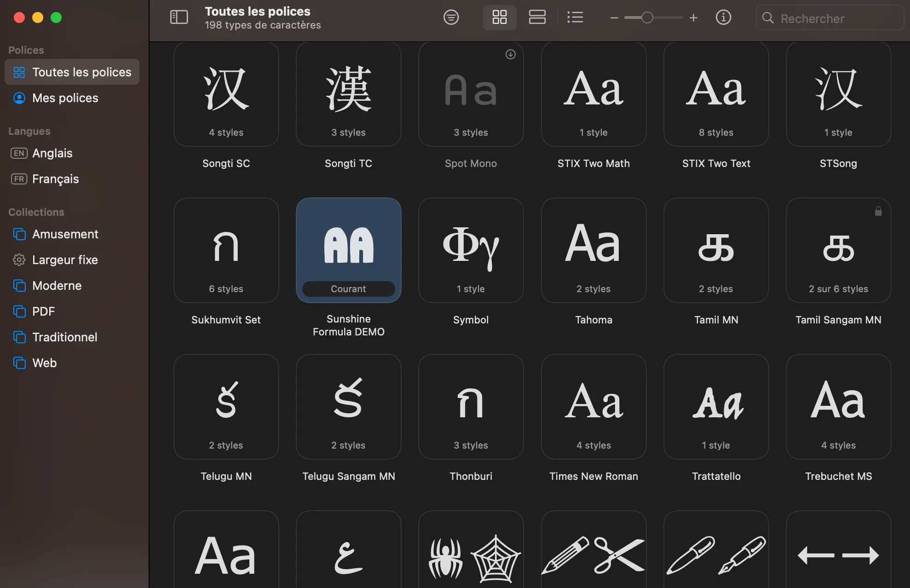Decrease preview size with minus button
This screenshot has height=588, width=910.
click(x=614, y=18)
